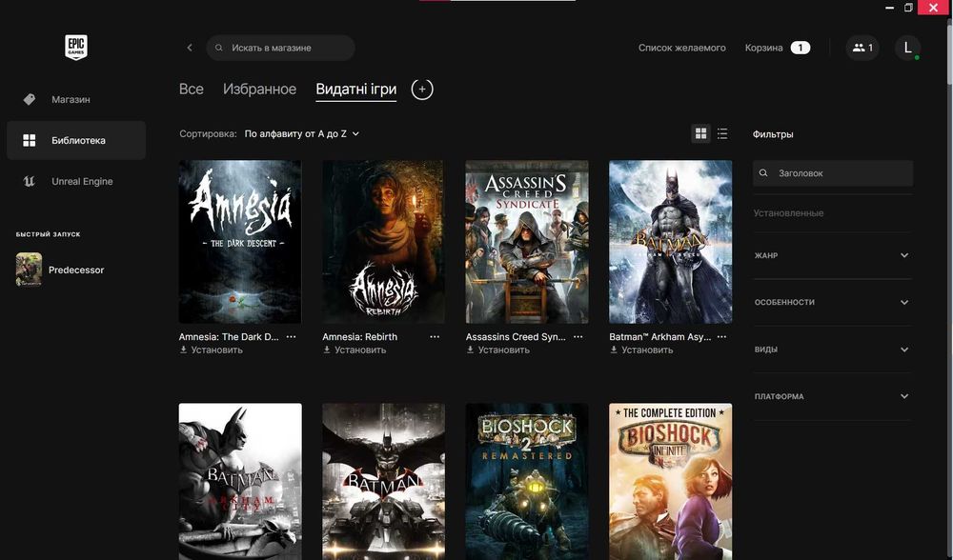953x560 pixels.
Task: Open options for Amnesia: The Dark Descent
Action: [x=291, y=336]
